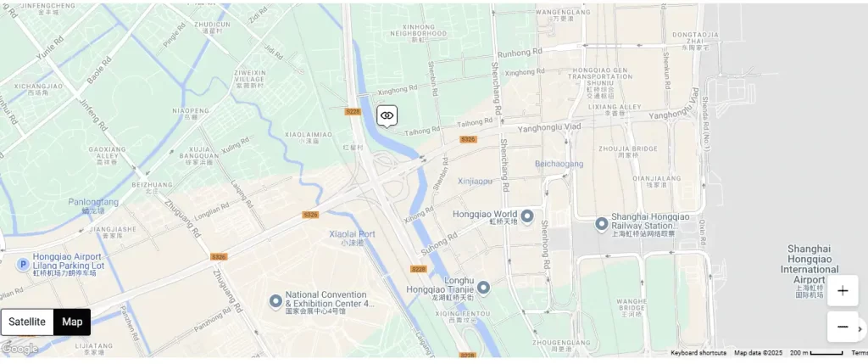Click National Convention & Exhibition Center pin
Viewport: 868px width, 364px height.
tap(275, 301)
